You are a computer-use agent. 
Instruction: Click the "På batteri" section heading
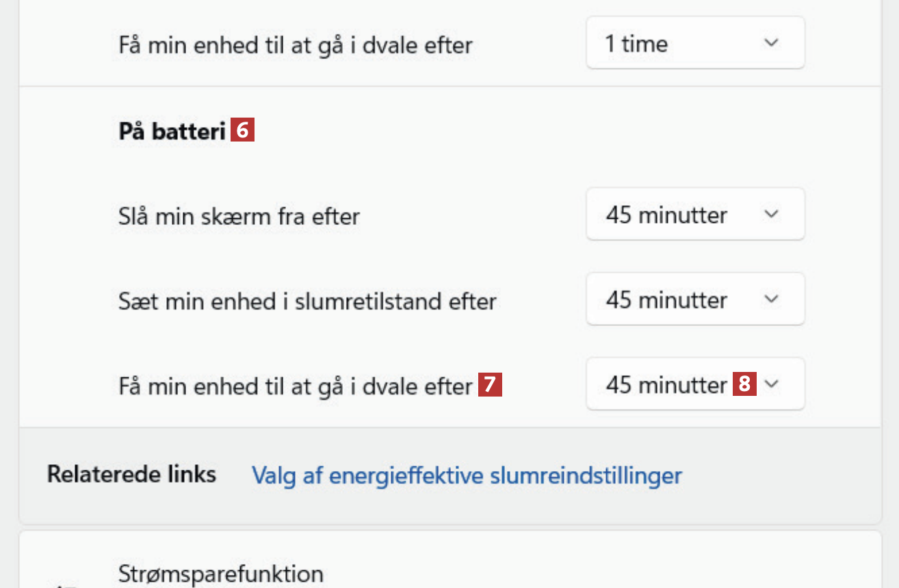tap(172, 131)
